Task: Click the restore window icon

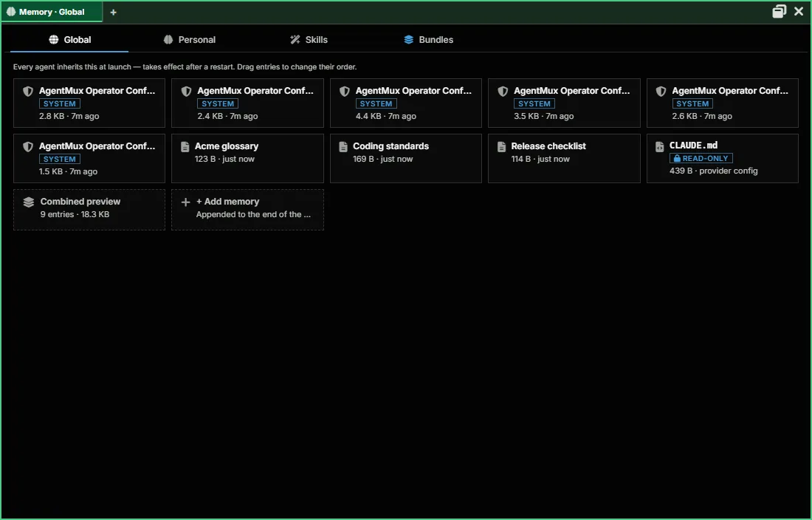Action: tap(780, 11)
